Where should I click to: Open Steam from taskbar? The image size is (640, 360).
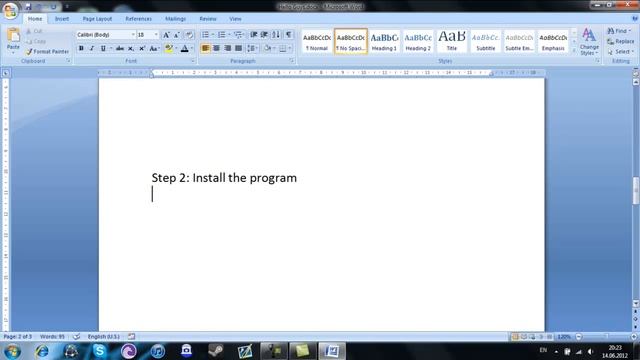[x=216, y=351]
